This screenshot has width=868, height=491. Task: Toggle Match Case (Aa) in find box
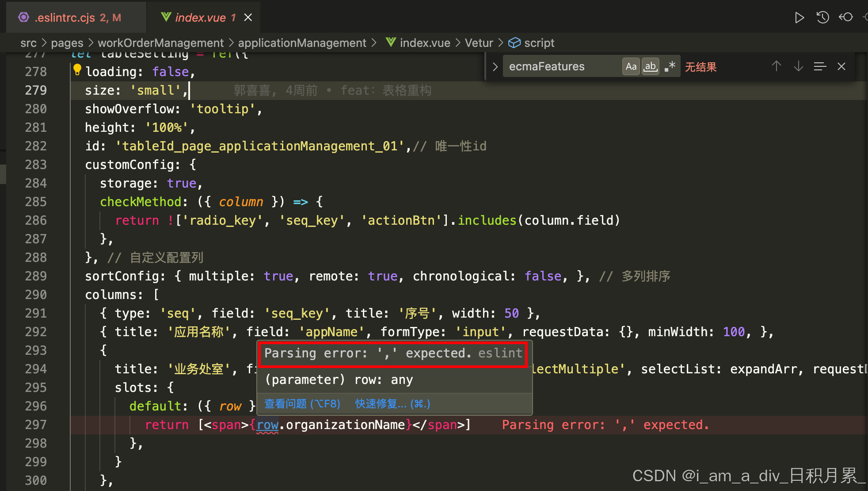click(x=631, y=67)
